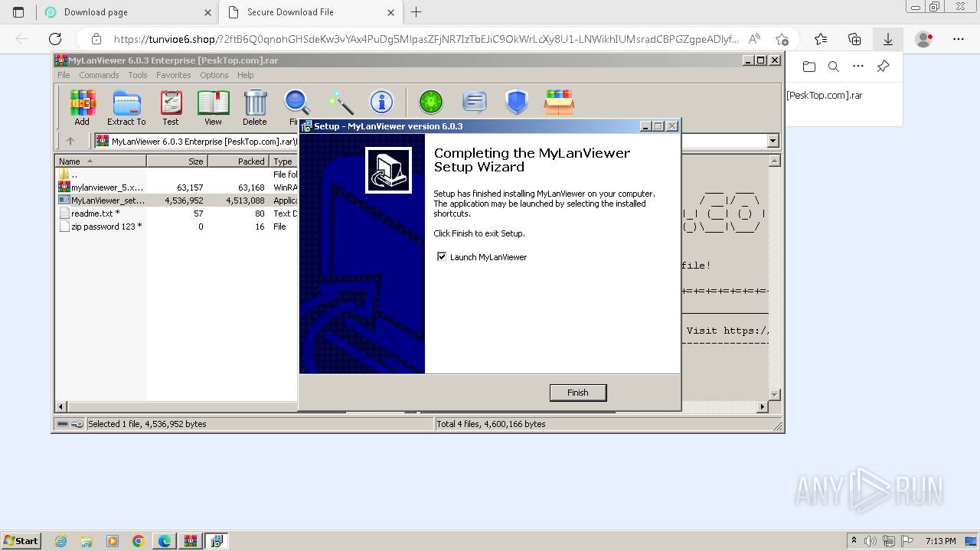Viewport: 980px width, 551px height.
Task: Open browser collections icon
Action: coord(854,39)
